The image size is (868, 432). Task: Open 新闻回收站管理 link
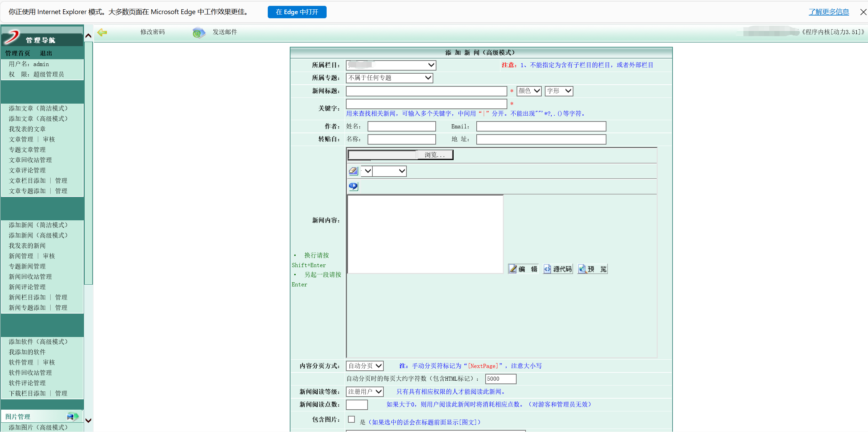(30, 277)
